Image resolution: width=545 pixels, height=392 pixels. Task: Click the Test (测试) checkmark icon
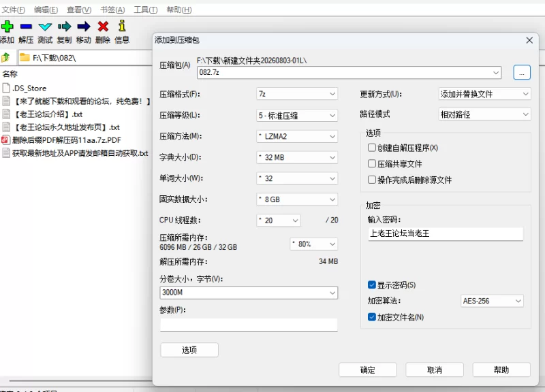[x=45, y=27]
